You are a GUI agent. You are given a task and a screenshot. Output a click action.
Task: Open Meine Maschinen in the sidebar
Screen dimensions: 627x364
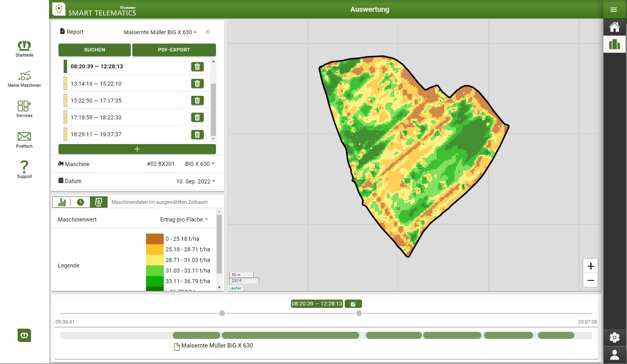pyautogui.click(x=24, y=79)
